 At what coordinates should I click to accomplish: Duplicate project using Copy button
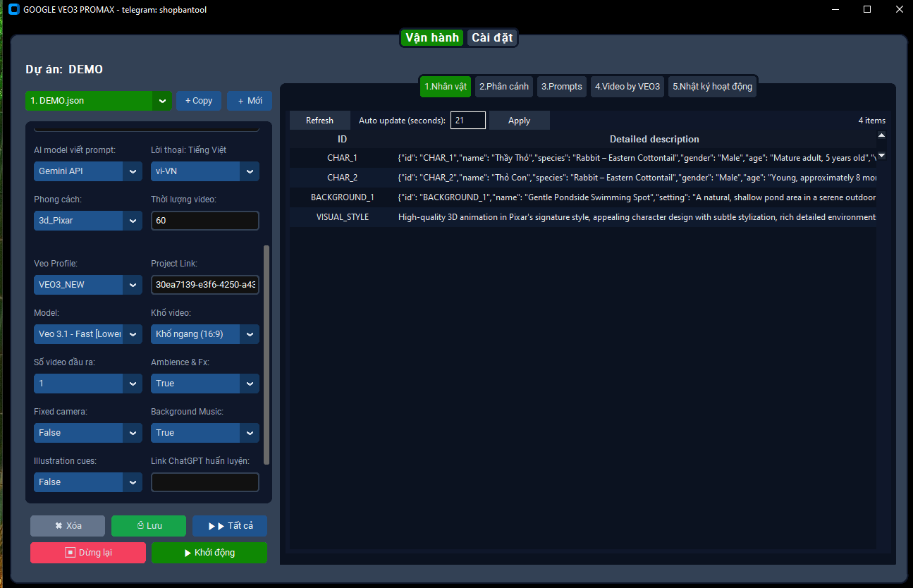(199, 101)
